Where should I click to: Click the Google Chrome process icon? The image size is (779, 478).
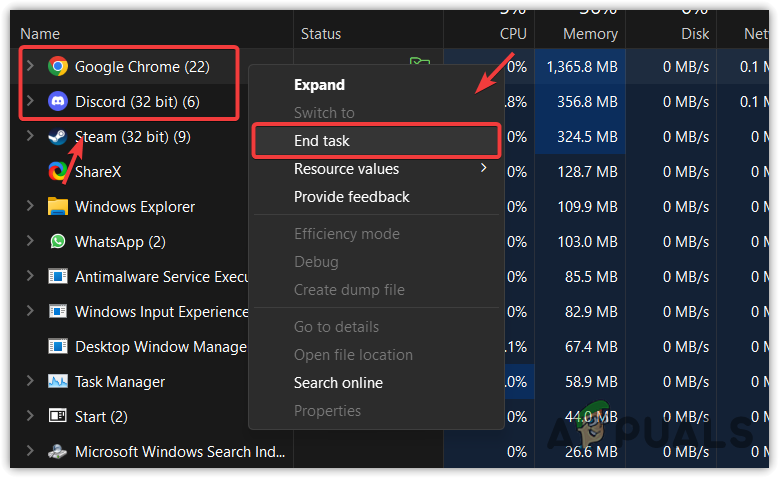tap(58, 67)
